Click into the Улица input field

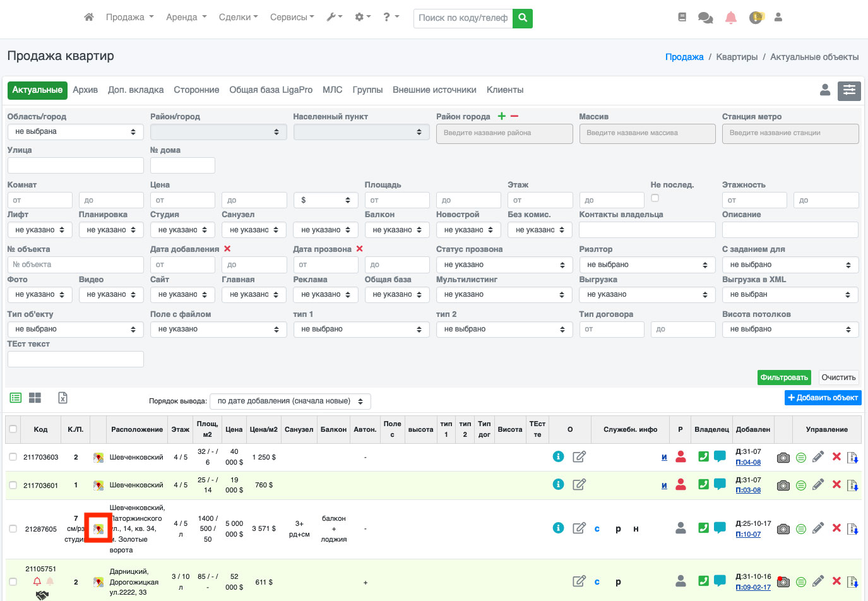[75, 165]
